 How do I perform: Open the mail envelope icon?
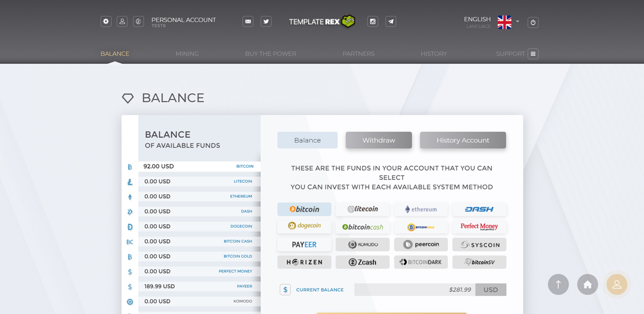click(x=248, y=22)
